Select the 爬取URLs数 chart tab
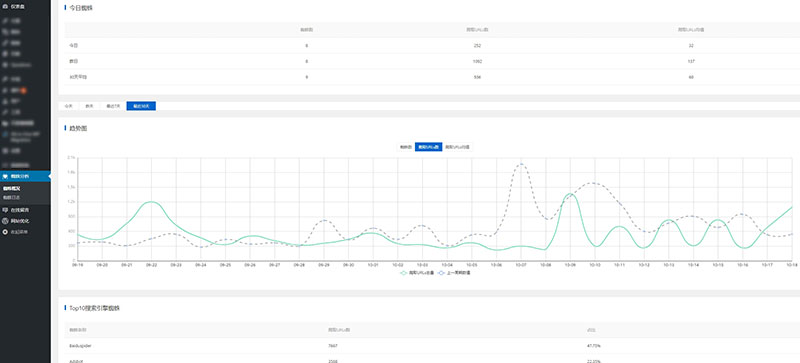The image size is (800, 363). [x=428, y=147]
